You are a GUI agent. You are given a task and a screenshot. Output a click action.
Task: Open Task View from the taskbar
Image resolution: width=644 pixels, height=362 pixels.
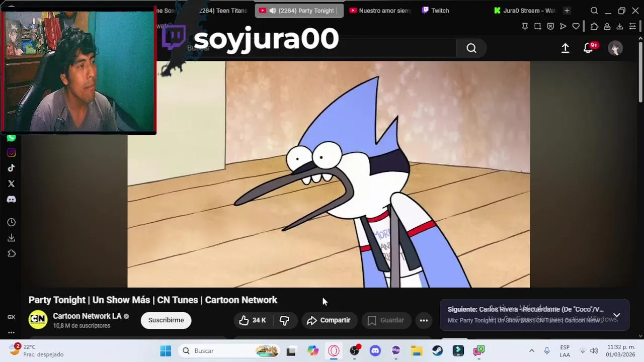coord(291,351)
